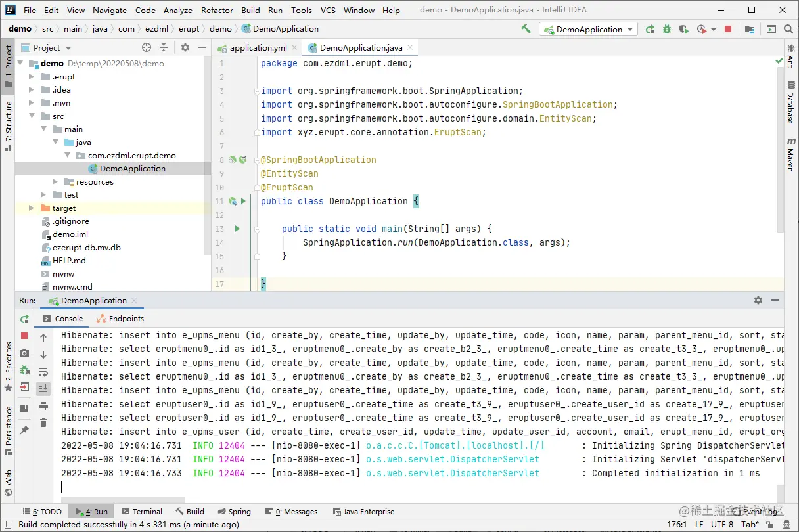Image resolution: width=799 pixels, height=532 pixels.
Task: Stop process with Run panel red square
Action: click(x=24, y=336)
